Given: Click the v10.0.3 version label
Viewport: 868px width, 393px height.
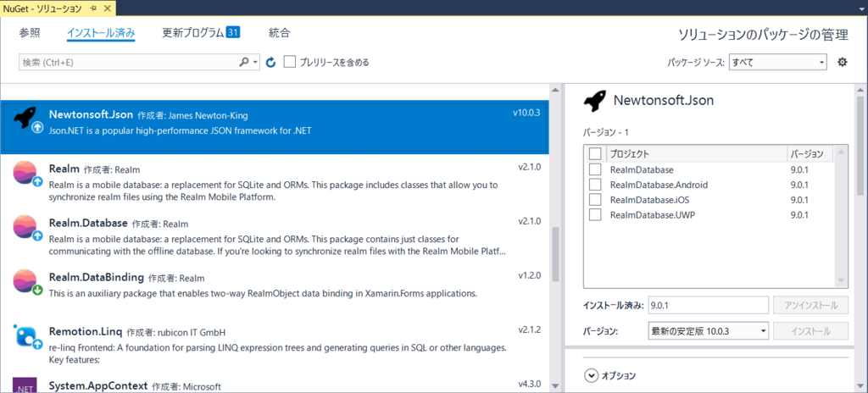Looking at the screenshot, I should coord(526,113).
